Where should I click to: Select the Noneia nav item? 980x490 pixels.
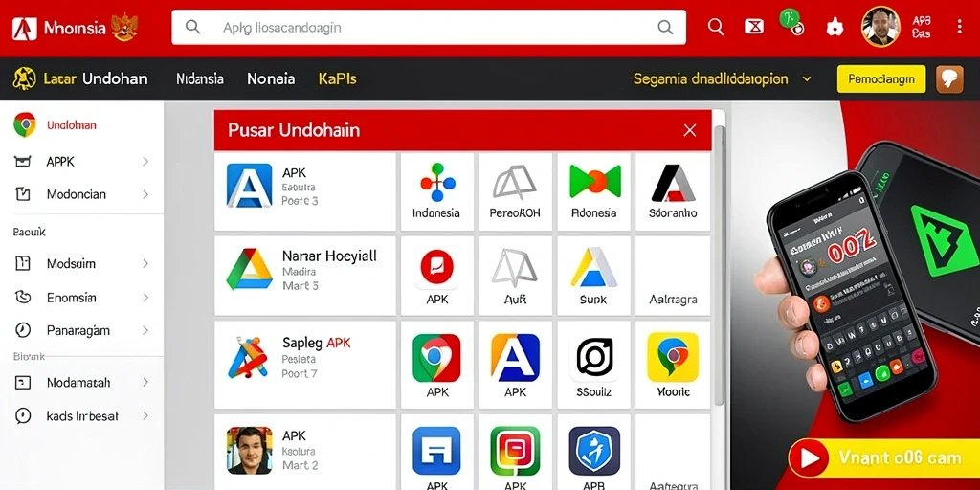[271, 79]
